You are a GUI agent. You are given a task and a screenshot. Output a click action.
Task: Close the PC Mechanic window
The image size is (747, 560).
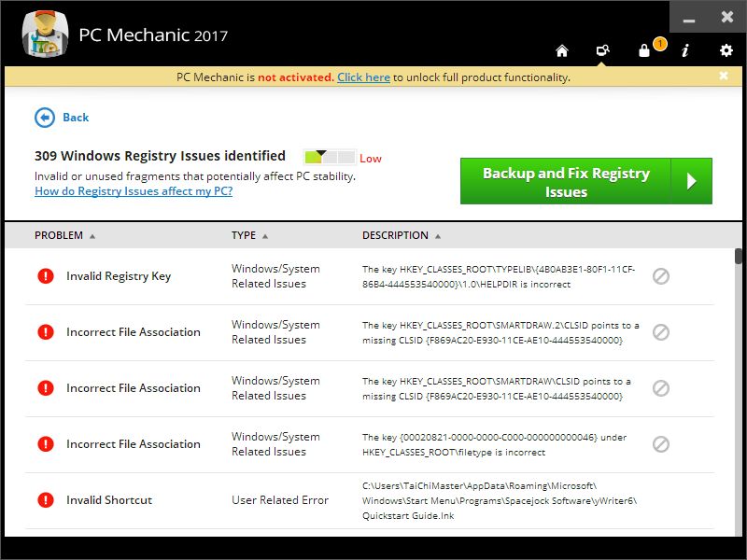click(x=727, y=18)
